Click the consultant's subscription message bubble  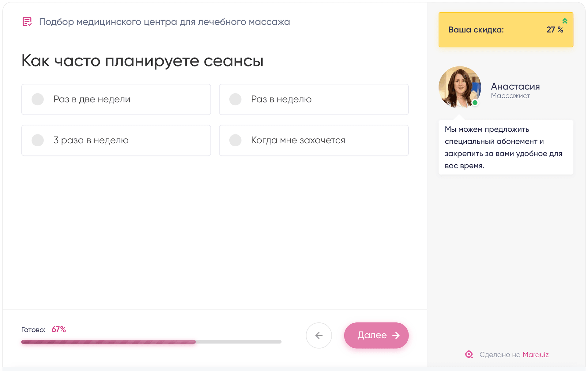pyautogui.click(x=506, y=147)
